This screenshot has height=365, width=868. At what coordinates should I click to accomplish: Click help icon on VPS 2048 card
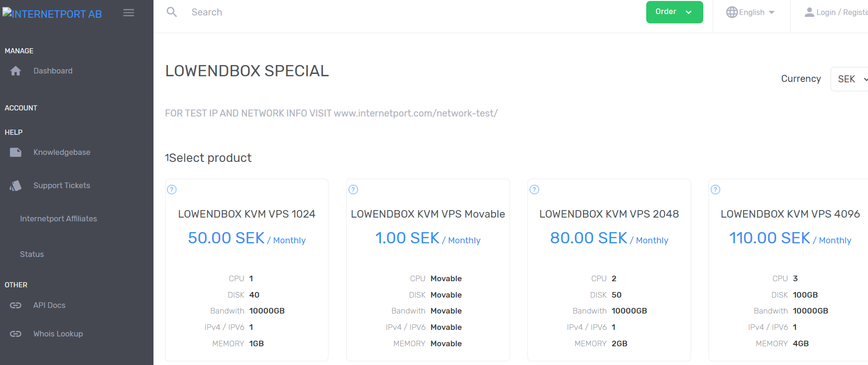[534, 190]
